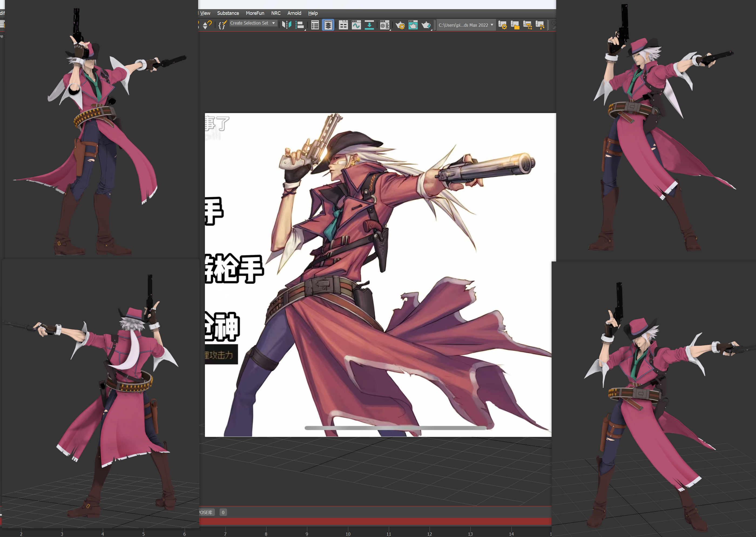Open Rendered Frame Window icon

click(413, 25)
